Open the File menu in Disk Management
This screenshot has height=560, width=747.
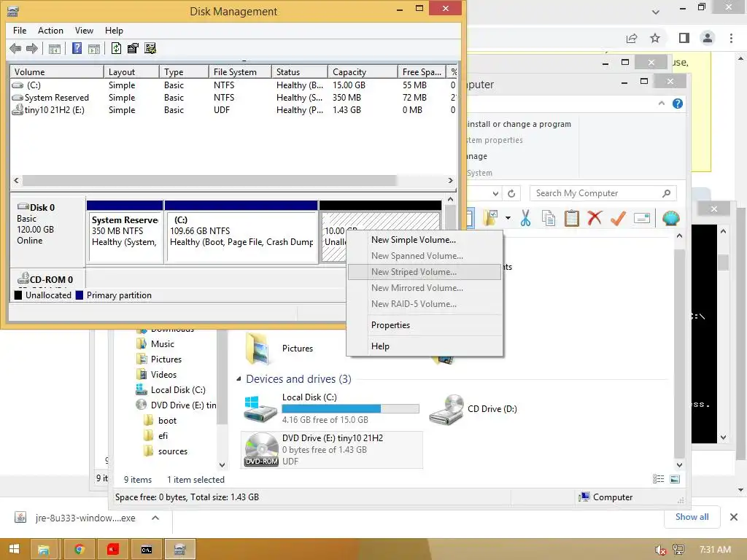[x=20, y=31]
